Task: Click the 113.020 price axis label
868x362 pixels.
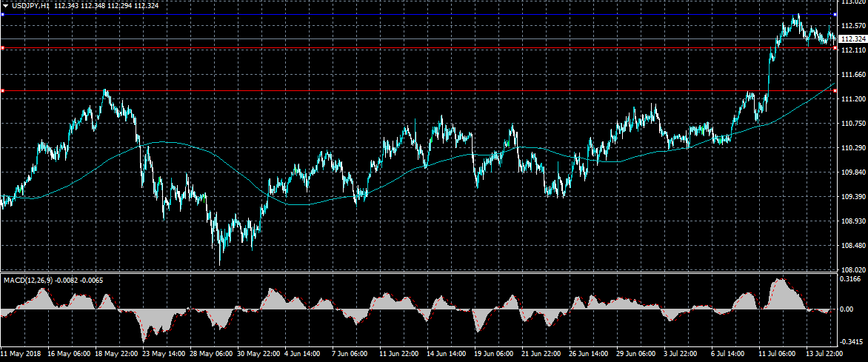Action: [x=852, y=2]
